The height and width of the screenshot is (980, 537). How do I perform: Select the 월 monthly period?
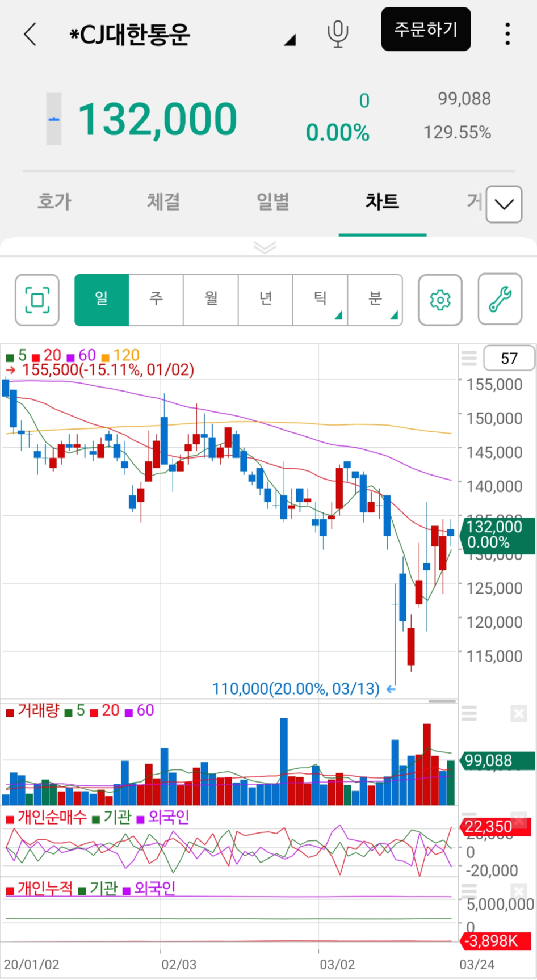[x=211, y=300]
